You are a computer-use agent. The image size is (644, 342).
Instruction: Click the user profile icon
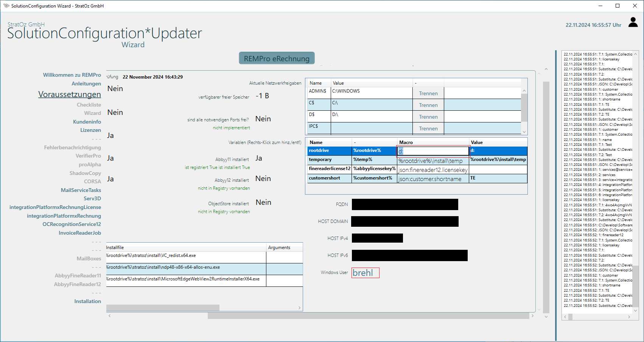pos(633,22)
